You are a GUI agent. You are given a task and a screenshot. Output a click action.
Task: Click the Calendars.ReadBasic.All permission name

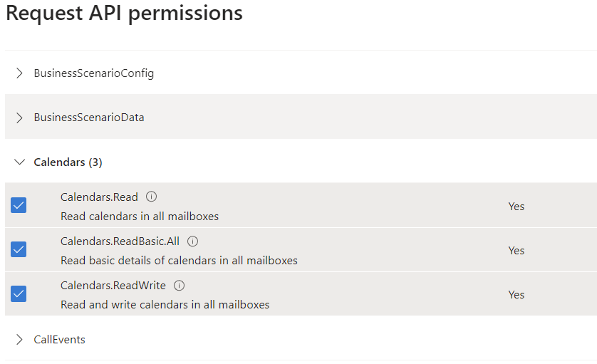(x=120, y=241)
